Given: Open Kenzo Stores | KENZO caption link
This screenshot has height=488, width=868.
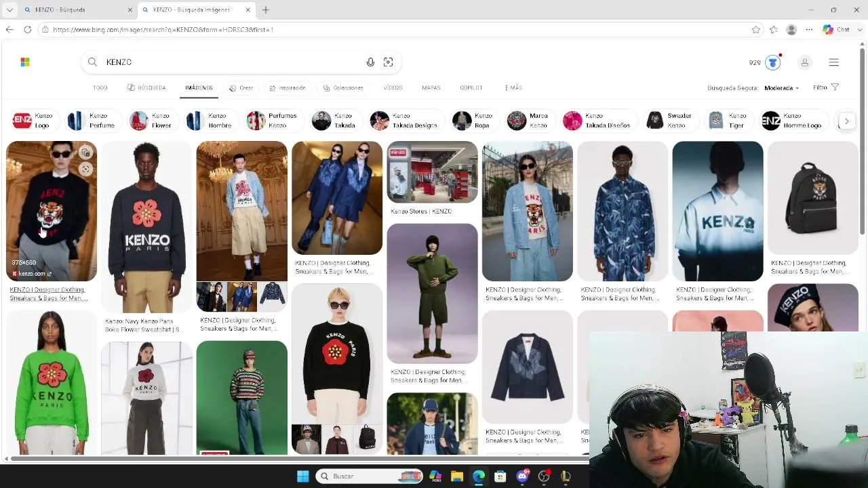Looking at the screenshot, I should coord(421,211).
